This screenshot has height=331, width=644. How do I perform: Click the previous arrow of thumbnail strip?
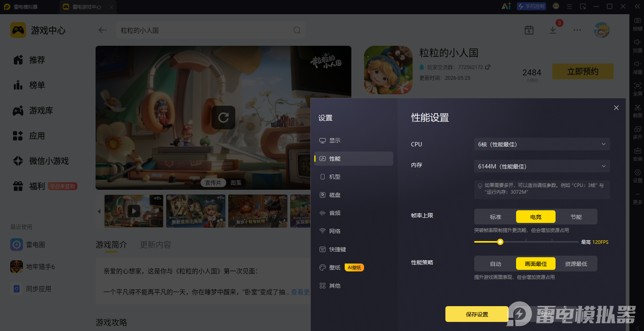click(x=99, y=211)
